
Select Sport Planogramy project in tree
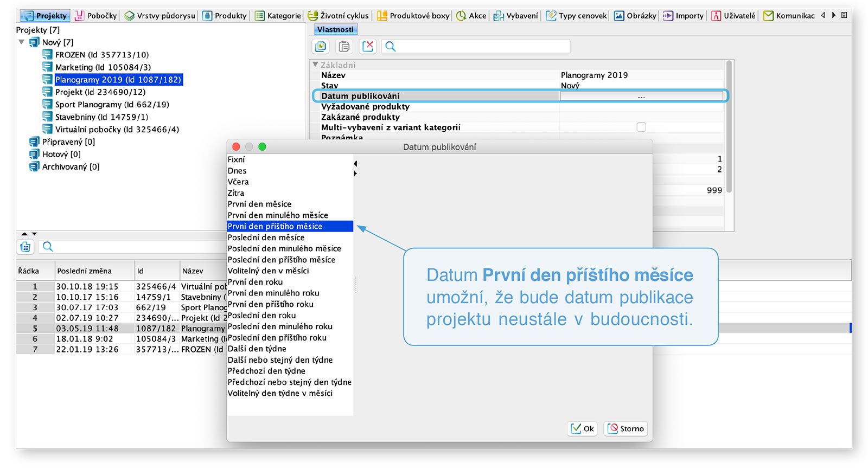pos(112,105)
